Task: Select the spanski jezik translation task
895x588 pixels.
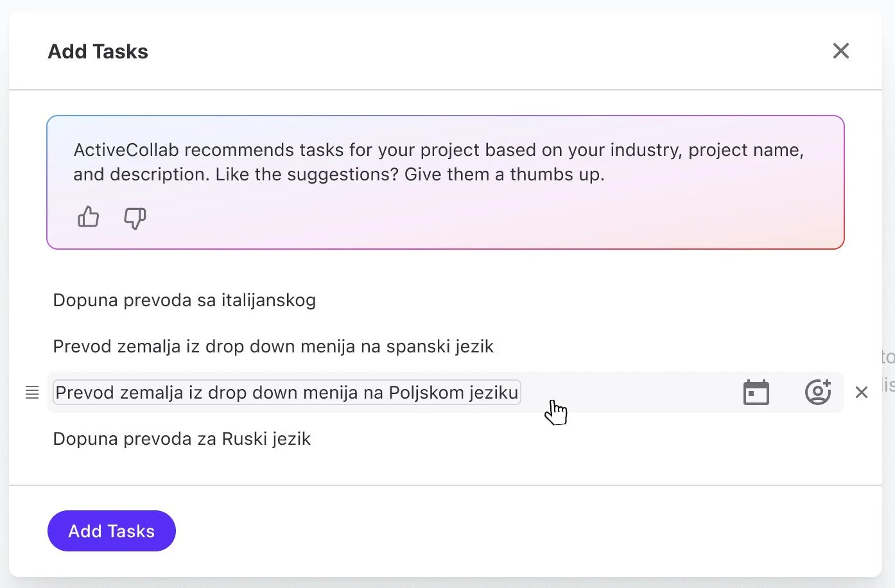Action: click(x=273, y=347)
